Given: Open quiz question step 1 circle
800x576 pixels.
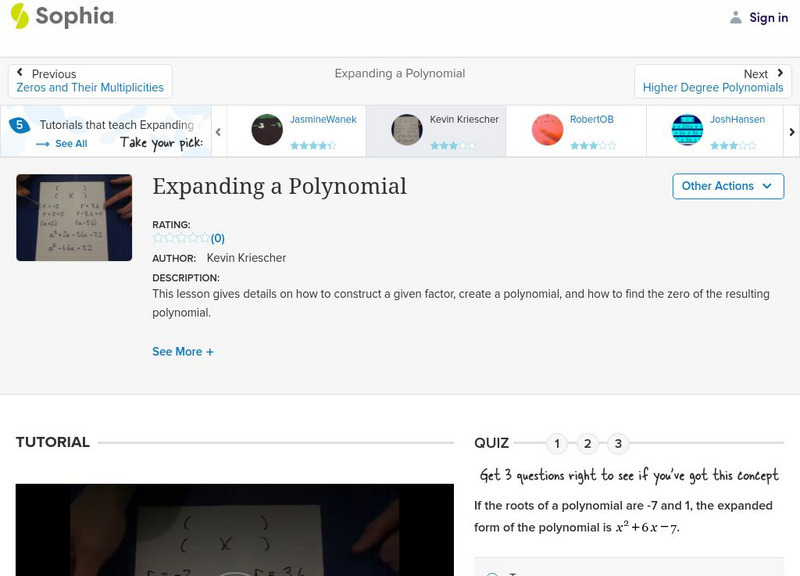Looking at the screenshot, I should point(556,442).
